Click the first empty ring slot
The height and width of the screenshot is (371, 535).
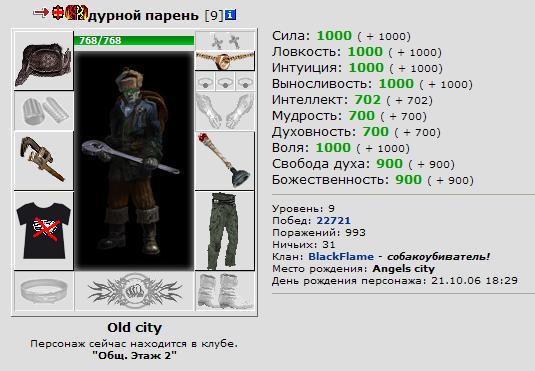pyautogui.click(x=205, y=81)
